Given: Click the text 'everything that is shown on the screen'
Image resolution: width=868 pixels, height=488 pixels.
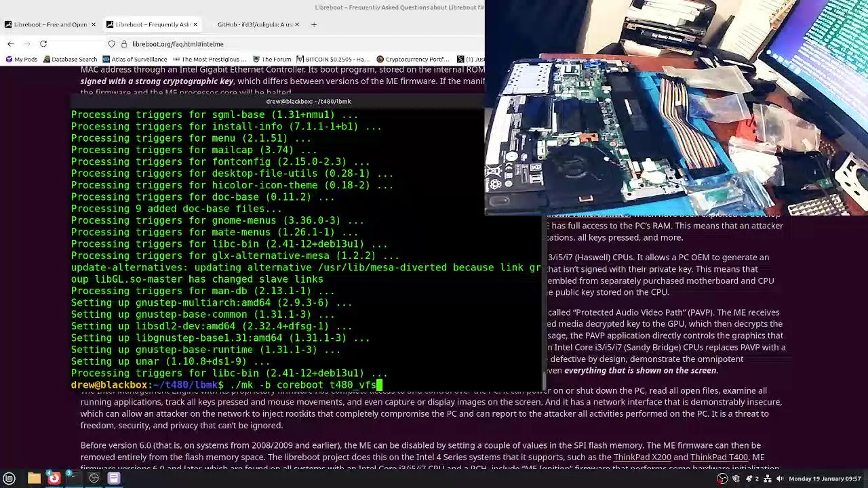Looking at the screenshot, I should pos(640,371).
